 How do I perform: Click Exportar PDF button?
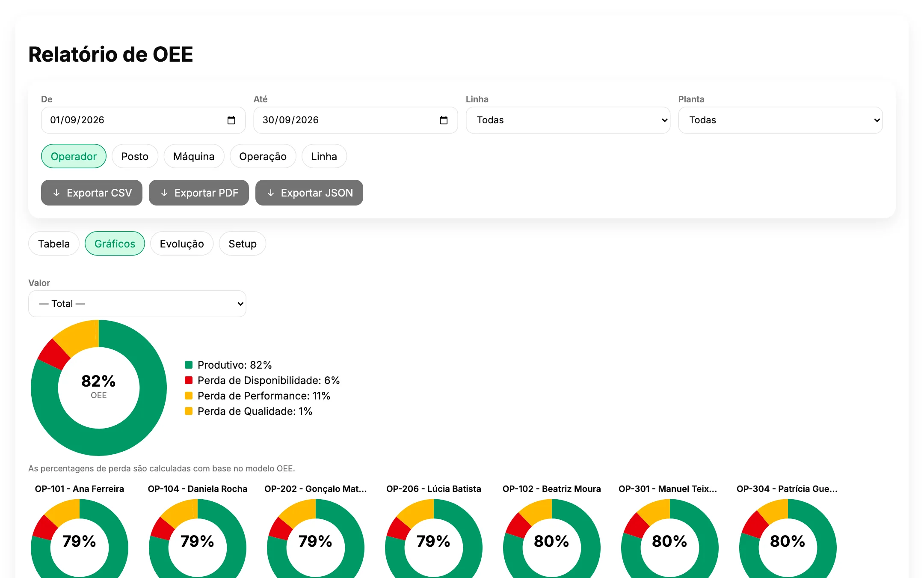point(199,193)
